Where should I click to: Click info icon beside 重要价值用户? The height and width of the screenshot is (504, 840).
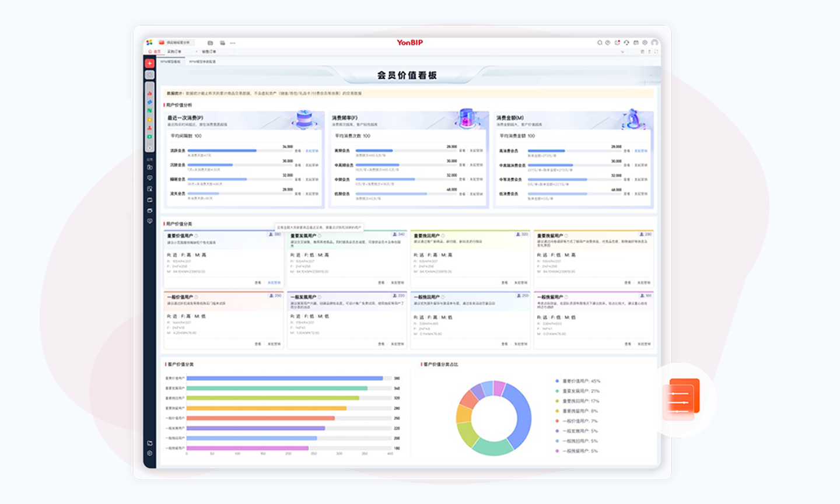196,236
